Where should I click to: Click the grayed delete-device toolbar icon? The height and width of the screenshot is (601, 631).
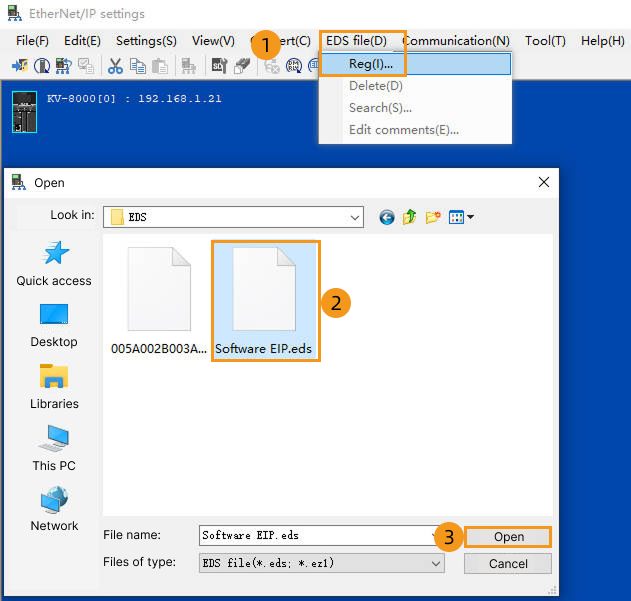click(272, 66)
